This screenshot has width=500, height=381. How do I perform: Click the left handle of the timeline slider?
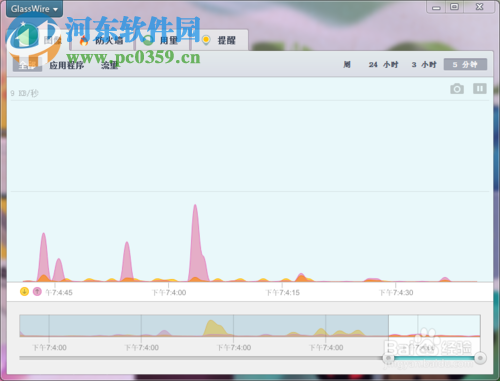[x=388, y=358]
